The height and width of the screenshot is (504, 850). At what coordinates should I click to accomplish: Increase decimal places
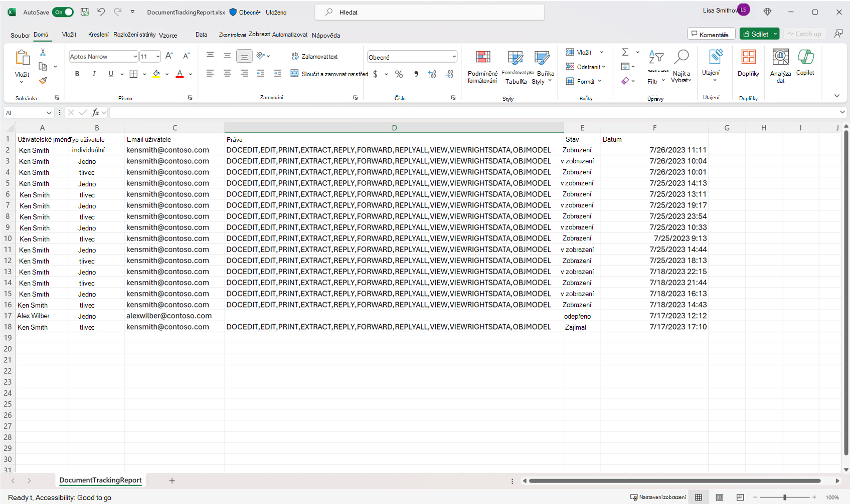pyautogui.click(x=432, y=74)
